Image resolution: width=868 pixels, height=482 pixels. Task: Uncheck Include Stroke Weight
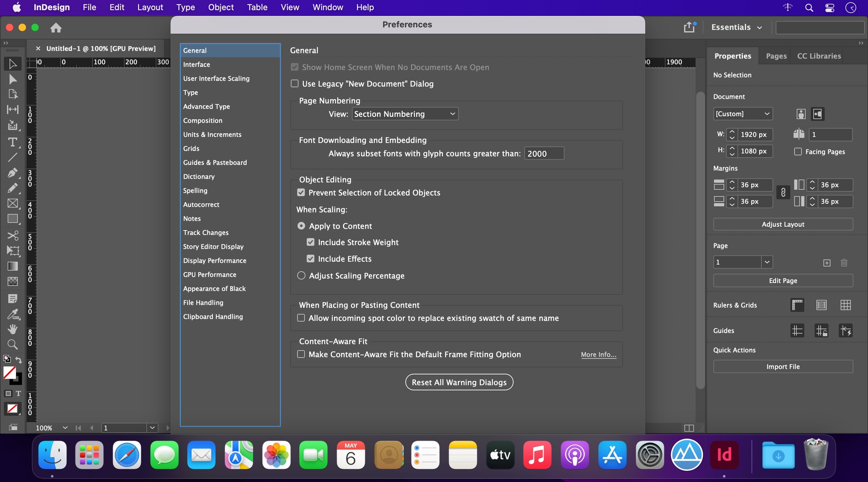pyautogui.click(x=310, y=242)
